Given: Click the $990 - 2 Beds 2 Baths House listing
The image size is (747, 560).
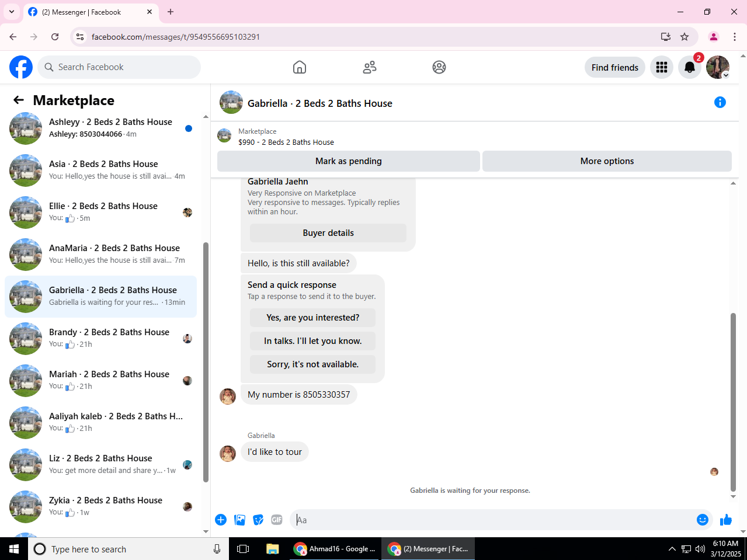Looking at the screenshot, I should click(286, 142).
